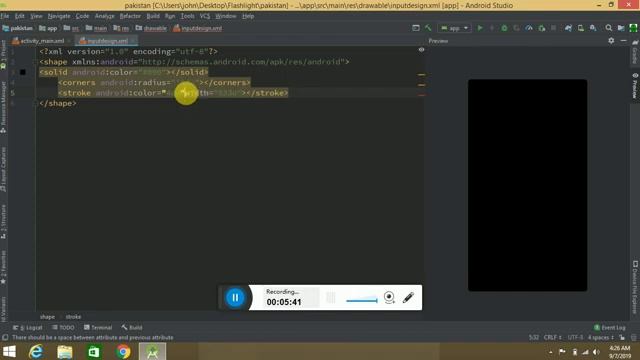Open the Help menu

[x=248, y=16]
